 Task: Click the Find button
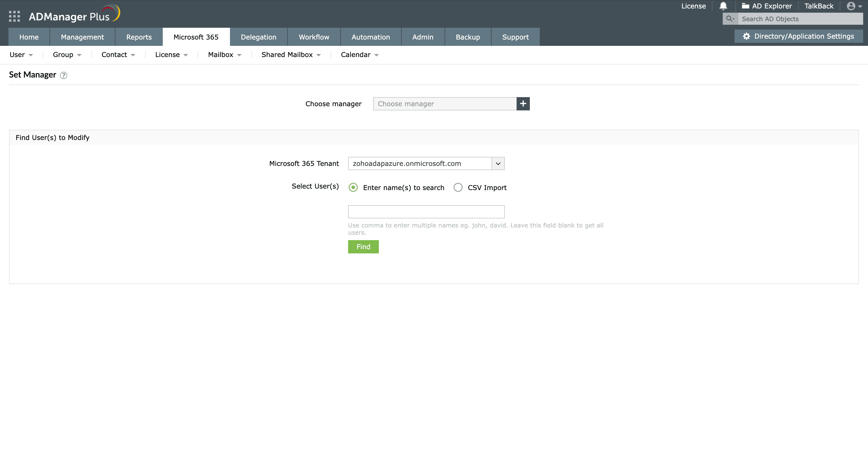tap(363, 246)
